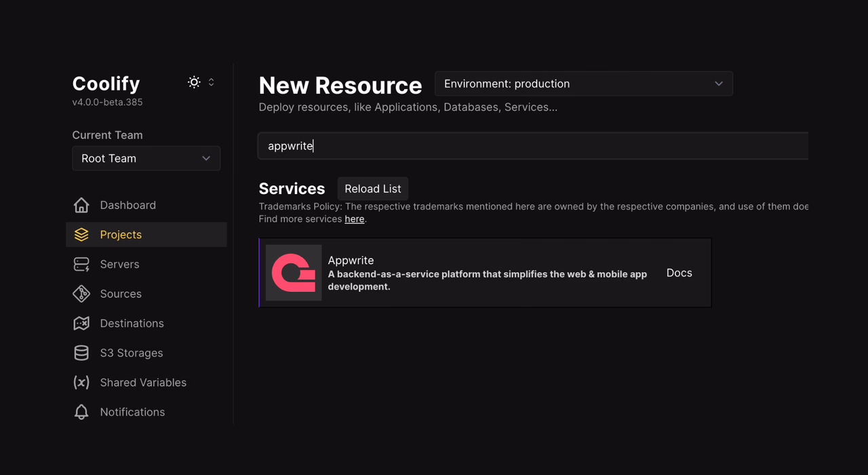This screenshot has height=475, width=868.
Task: Open Sources menu label
Action: 121,294
